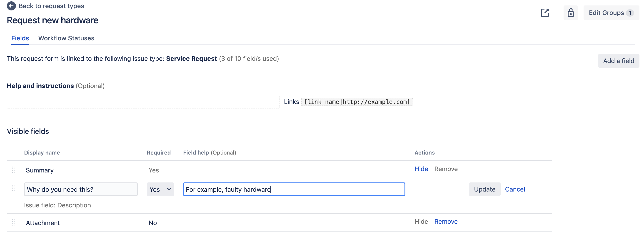Cancel editing the field

point(515,189)
